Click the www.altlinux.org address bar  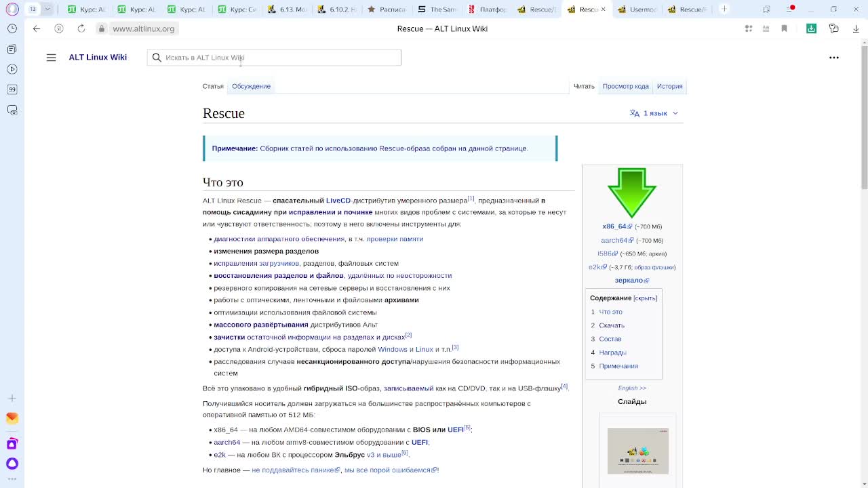[x=143, y=28]
